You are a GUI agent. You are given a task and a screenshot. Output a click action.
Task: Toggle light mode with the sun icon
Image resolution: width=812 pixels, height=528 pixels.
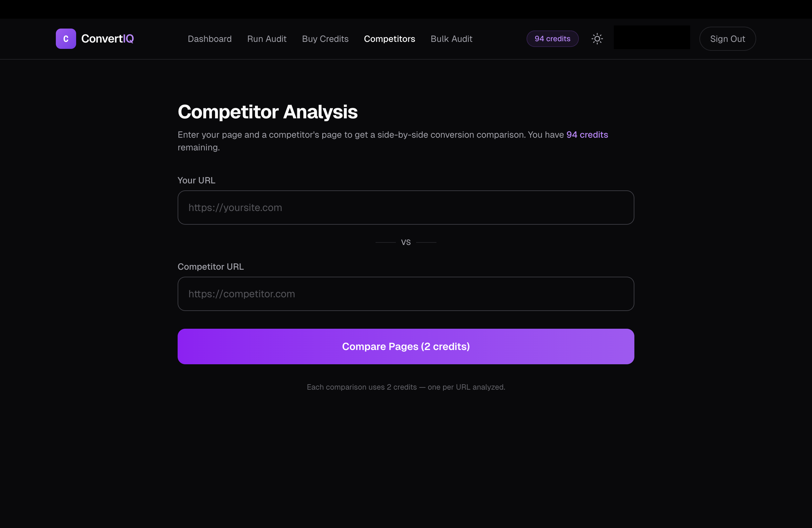[x=597, y=39]
